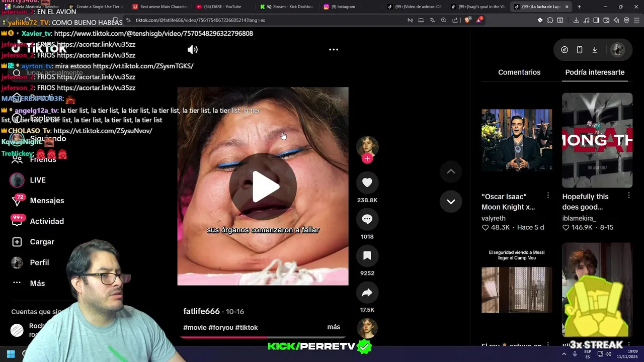This screenshot has width=644, height=362.
Task: Open the browser hamburger menu
Action: point(636,20)
